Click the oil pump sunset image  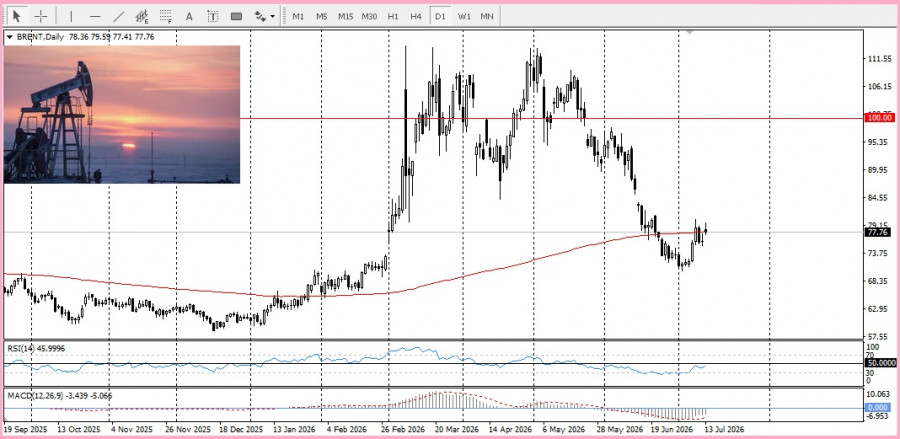(x=122, y=115)
